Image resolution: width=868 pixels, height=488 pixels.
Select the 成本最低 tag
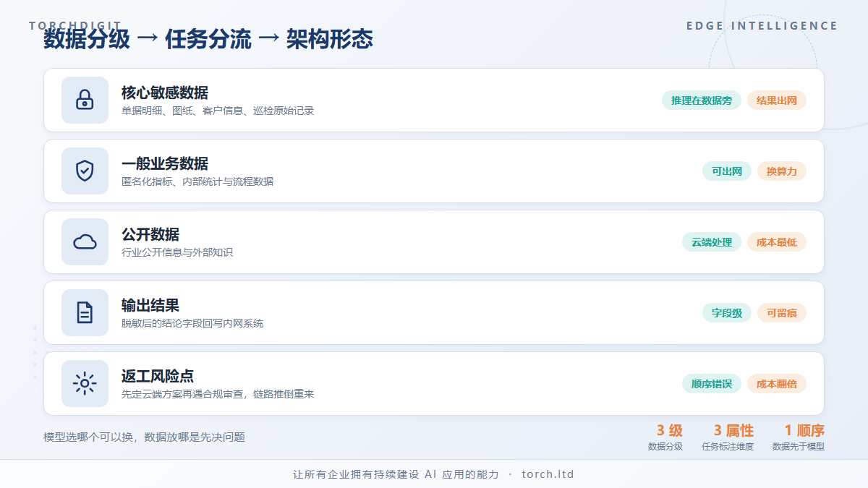[776, 242]
